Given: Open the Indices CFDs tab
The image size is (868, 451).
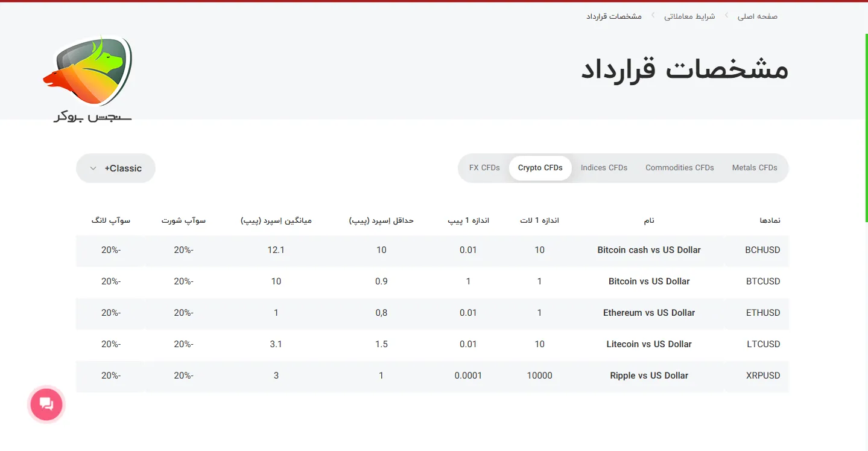Looking at the screenshot, I should [604, 168].
